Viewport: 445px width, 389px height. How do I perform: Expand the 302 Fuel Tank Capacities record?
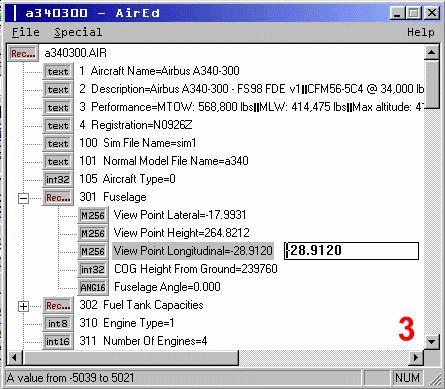[23, 306]
